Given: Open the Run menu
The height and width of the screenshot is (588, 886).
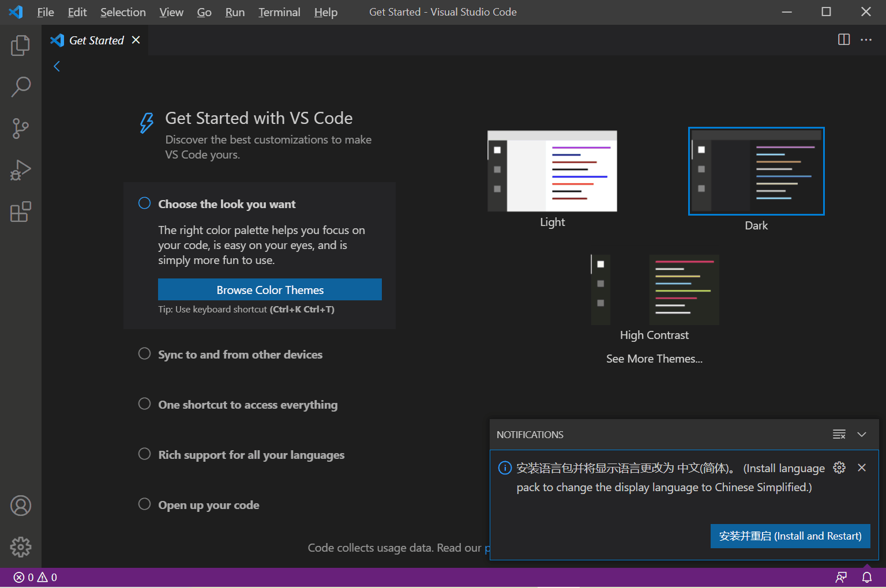Looking at the screenshot, I should pyautogui.click(x=235, y=12).
